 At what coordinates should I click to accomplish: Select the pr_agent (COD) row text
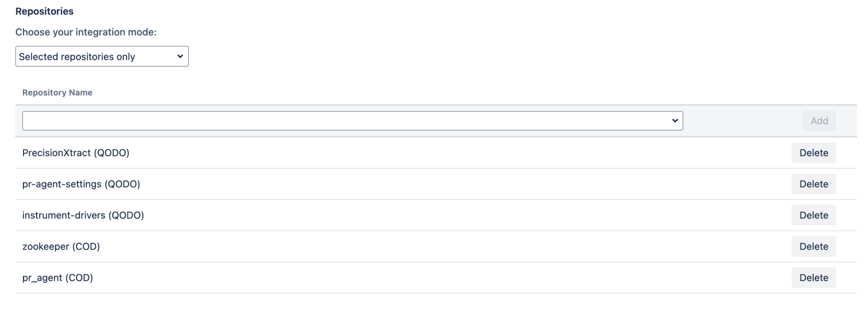point(57,278)
